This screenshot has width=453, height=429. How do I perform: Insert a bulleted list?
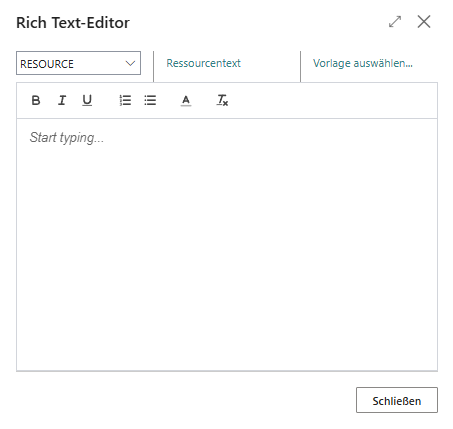click(150, 100)
